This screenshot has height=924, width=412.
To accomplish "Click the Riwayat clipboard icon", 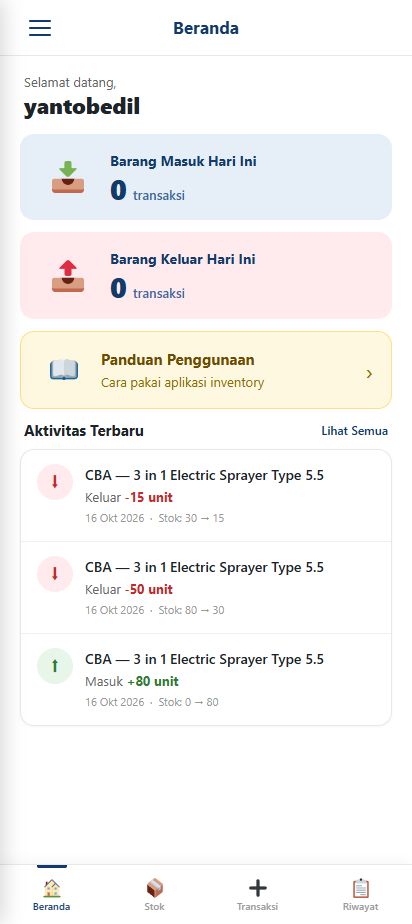I will [361, 888].
